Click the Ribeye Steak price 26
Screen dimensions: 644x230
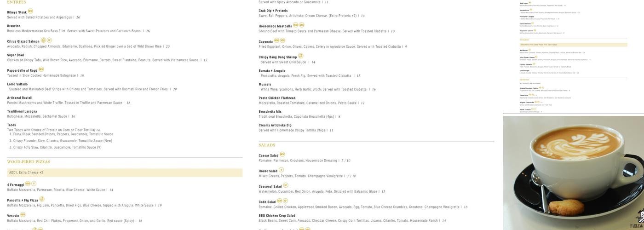78,17
